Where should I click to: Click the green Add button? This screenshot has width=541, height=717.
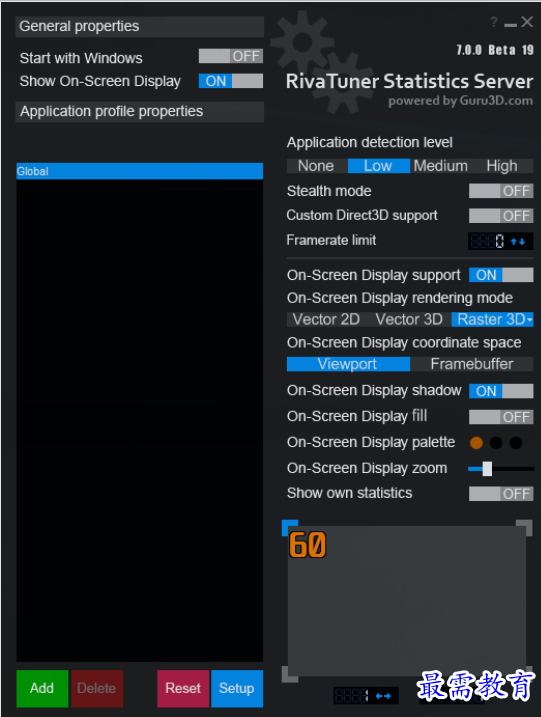tap(42, 688)
